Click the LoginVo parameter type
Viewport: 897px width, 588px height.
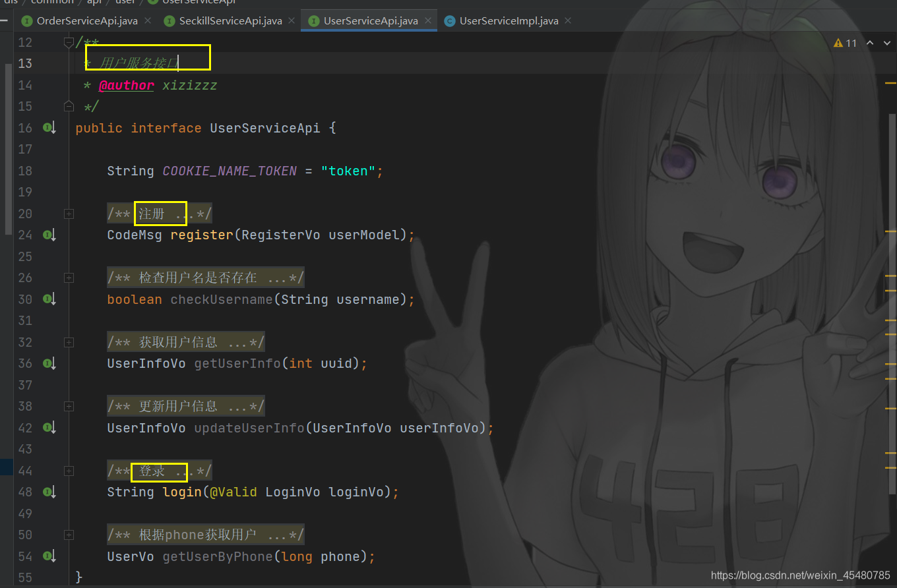point(293,492)
